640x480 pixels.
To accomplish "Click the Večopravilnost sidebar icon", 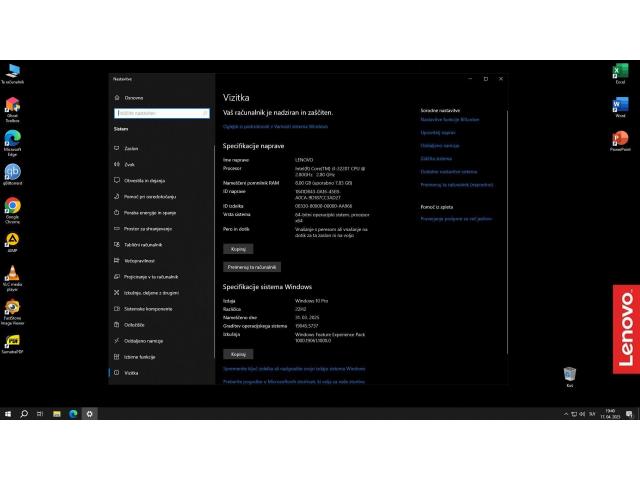I will coord(117,260).
